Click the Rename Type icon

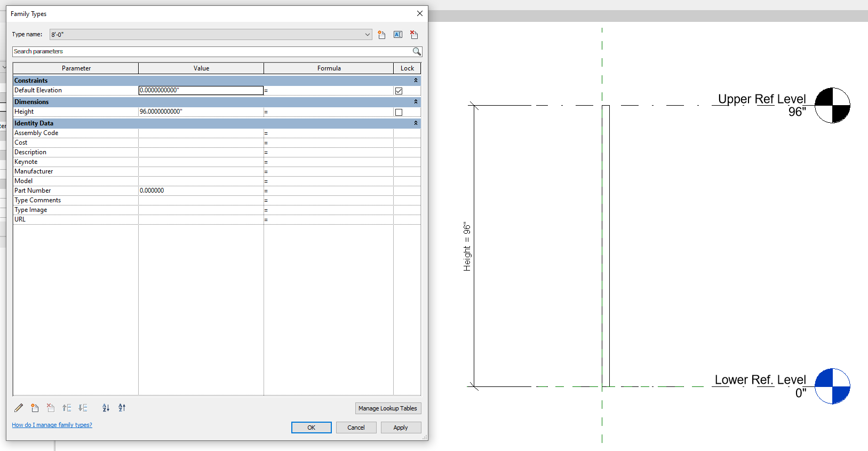pyautogui.click(x=398, y=35)
